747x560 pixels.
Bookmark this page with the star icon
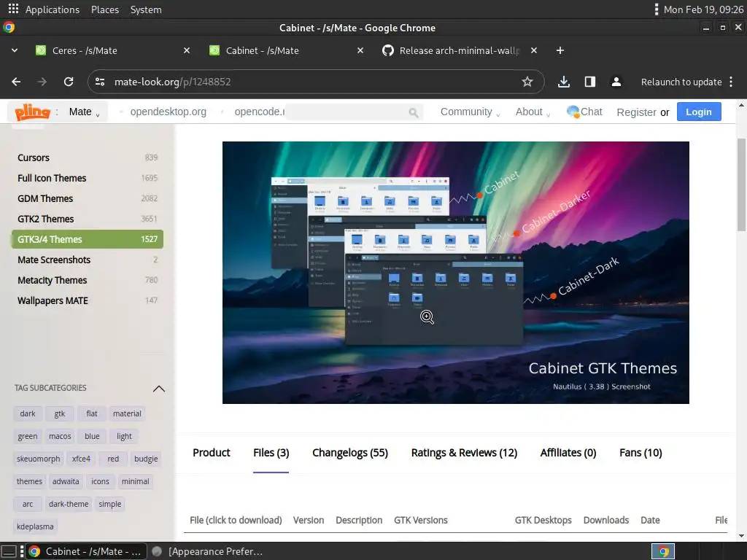[527, 82]
